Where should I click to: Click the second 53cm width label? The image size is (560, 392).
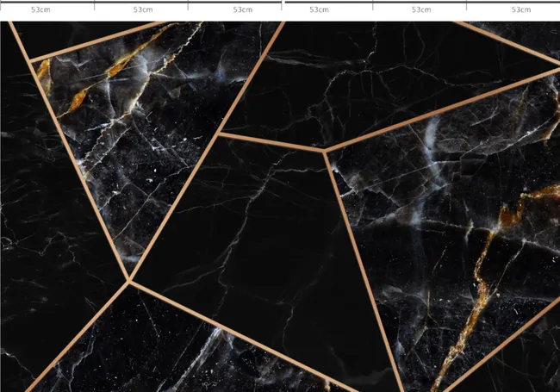[143, 9]
